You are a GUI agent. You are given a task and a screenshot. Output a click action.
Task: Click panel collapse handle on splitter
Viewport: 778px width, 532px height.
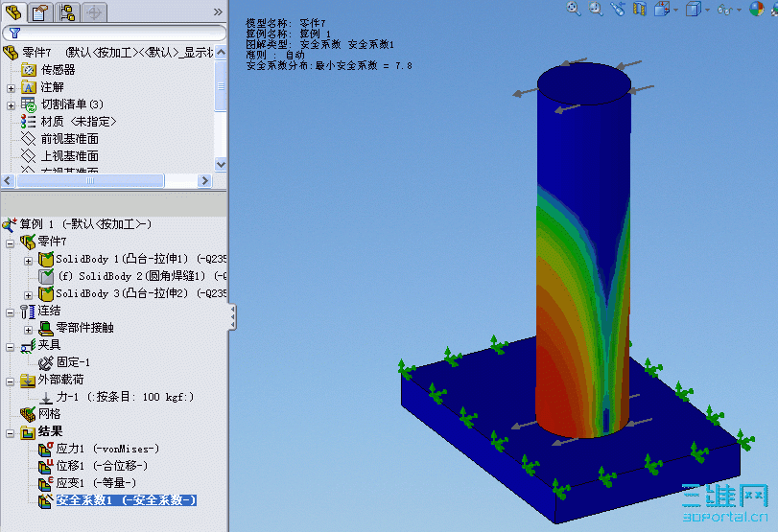[x=232, y=317]
